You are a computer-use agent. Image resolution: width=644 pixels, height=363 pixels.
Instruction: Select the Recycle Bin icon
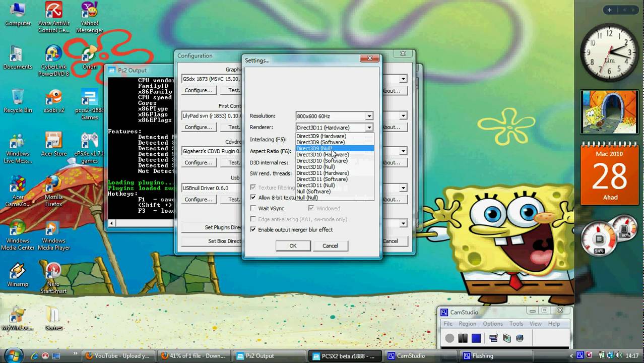coord(18,101)
